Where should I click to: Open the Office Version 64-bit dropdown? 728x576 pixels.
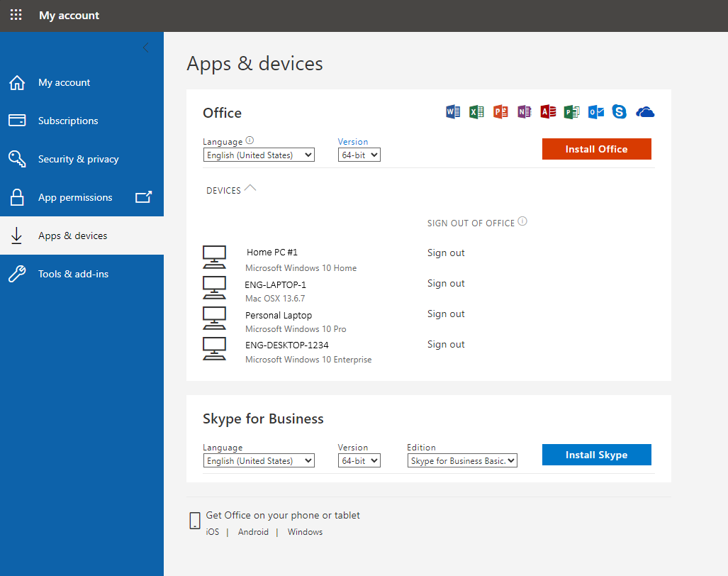click(359, 155)
